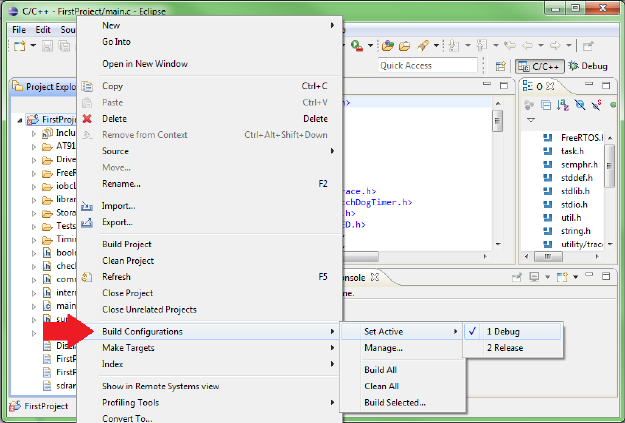
Task: Click the Open Type folder icon
Action: pyautogui.click(x=387, y=46)
